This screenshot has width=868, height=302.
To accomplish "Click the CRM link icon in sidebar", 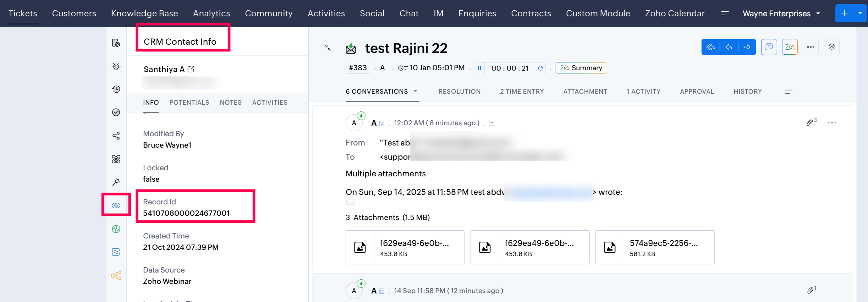I will pyautogui.click(x=116, y=205).
